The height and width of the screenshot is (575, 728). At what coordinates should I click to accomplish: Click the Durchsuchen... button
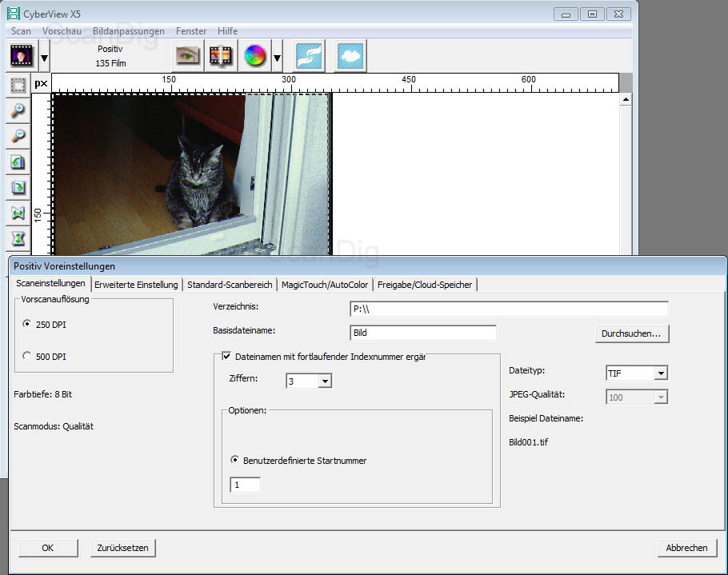pos(632,333)
